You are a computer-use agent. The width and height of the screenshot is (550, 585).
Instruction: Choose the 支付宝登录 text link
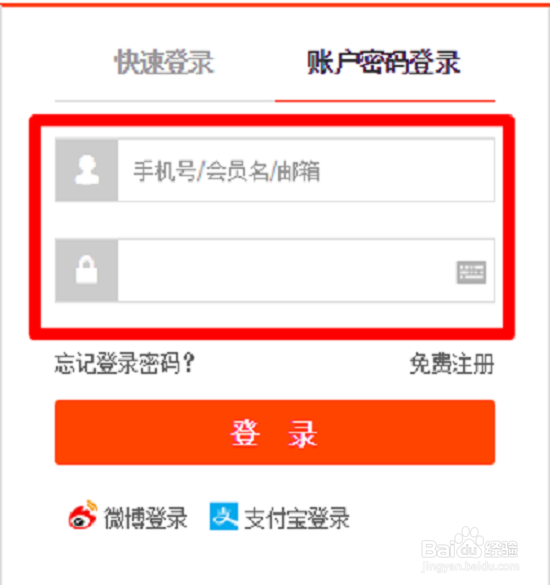(297, 518)
